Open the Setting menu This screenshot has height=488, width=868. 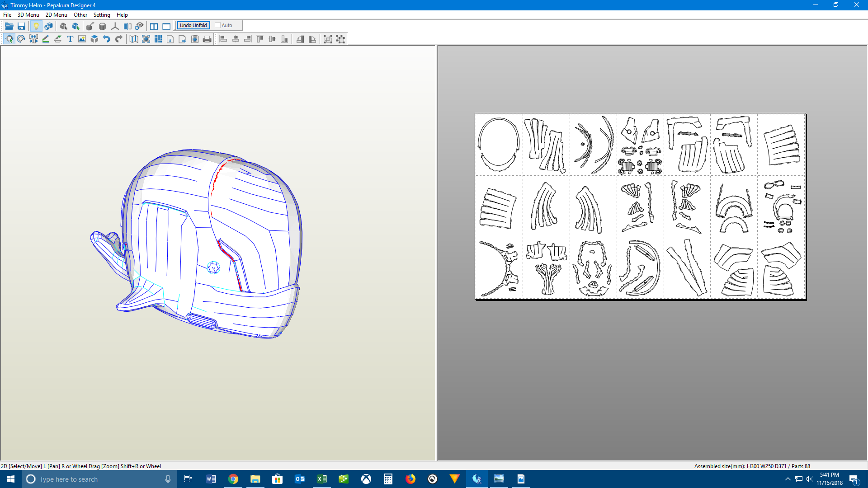[102, 14]
